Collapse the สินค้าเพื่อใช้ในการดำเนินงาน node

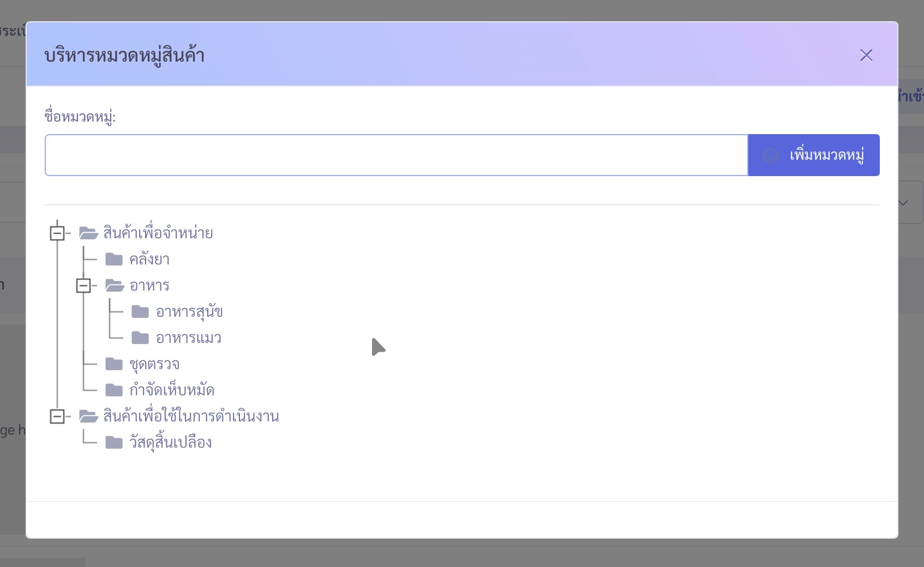click(57, 416)
